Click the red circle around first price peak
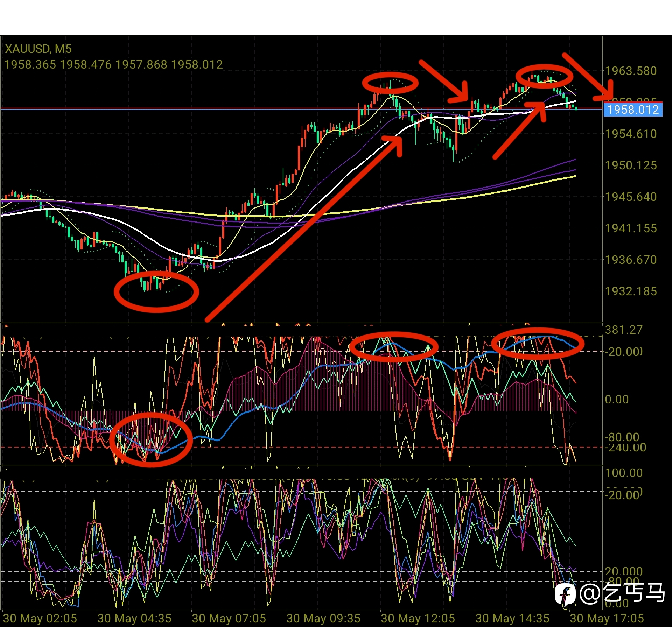Viewport: 672px width, 627px height. point(390,83)
